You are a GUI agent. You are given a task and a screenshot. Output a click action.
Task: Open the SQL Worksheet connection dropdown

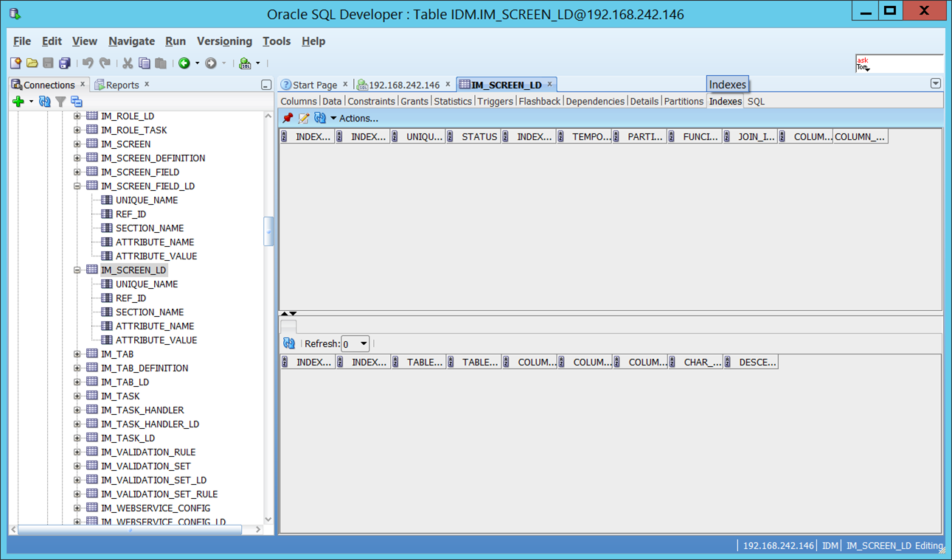tap(257, 63)
